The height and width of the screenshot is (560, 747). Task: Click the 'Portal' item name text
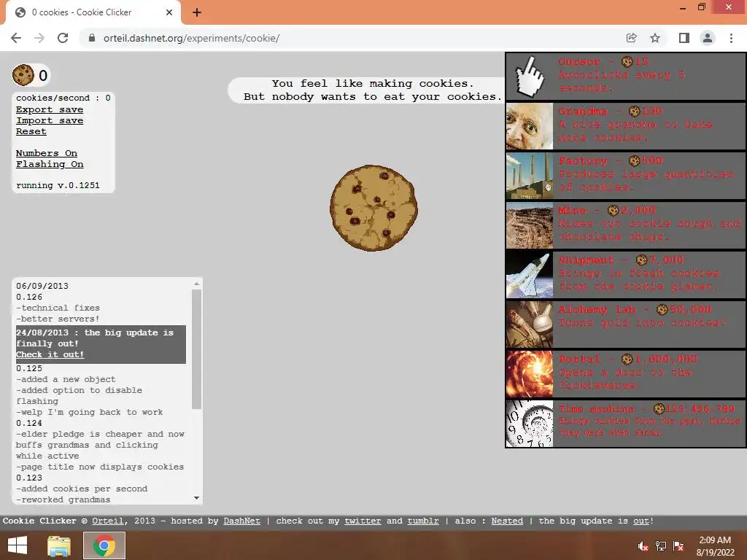(x=579, y=359)
